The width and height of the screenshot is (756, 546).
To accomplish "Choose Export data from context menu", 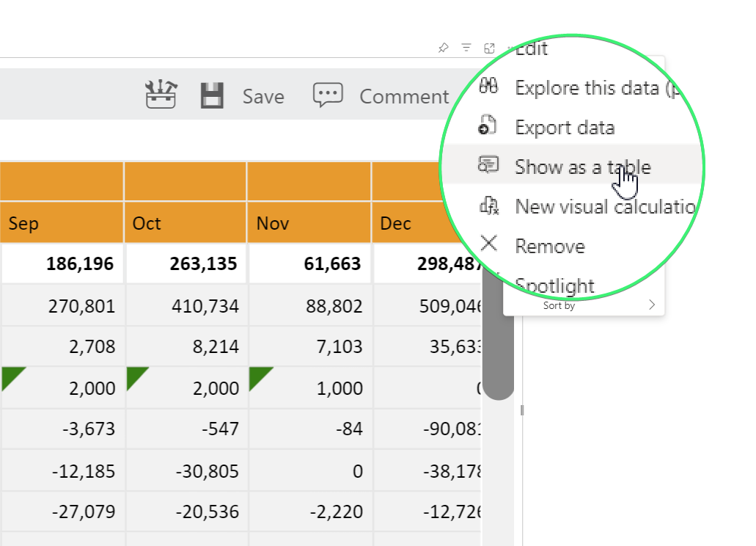I will (x=565, y=128).
